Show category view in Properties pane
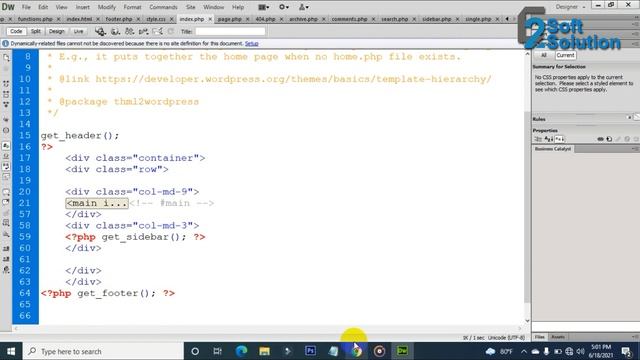This screenshot has width=640, height=360. (538, 139)
